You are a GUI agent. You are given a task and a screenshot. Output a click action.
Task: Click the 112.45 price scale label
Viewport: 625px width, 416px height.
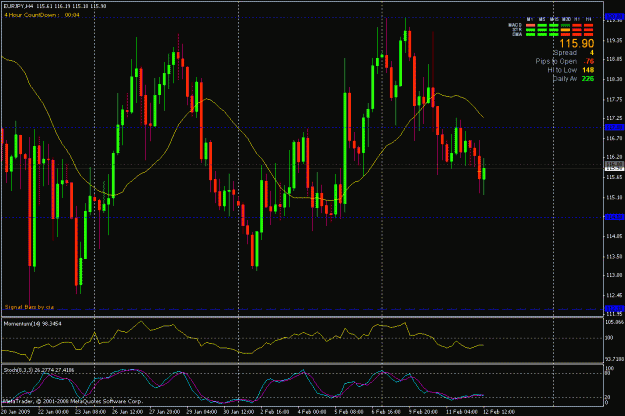pos(614,295)
